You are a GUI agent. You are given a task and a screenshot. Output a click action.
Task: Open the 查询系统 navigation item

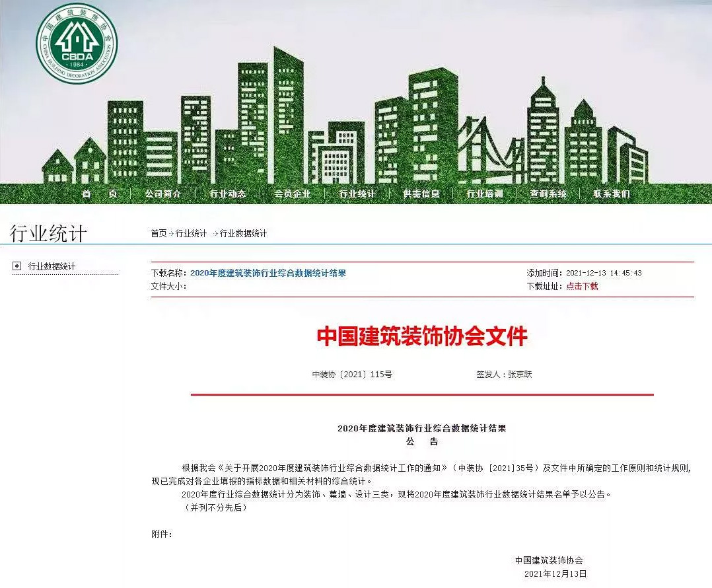[548, 194]
